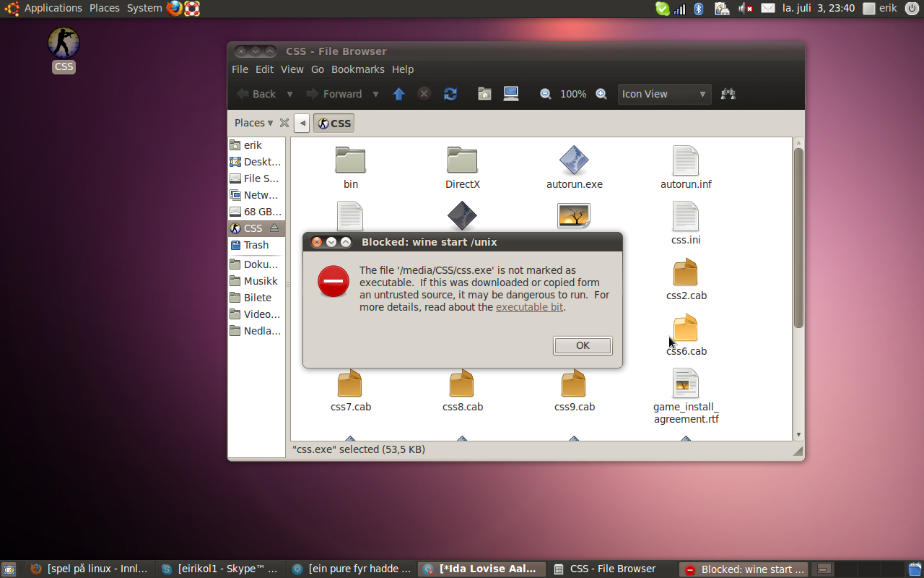This screenshot has width=924, height=578.
Task: Click the Back navigation button
Action: [257, 94]
